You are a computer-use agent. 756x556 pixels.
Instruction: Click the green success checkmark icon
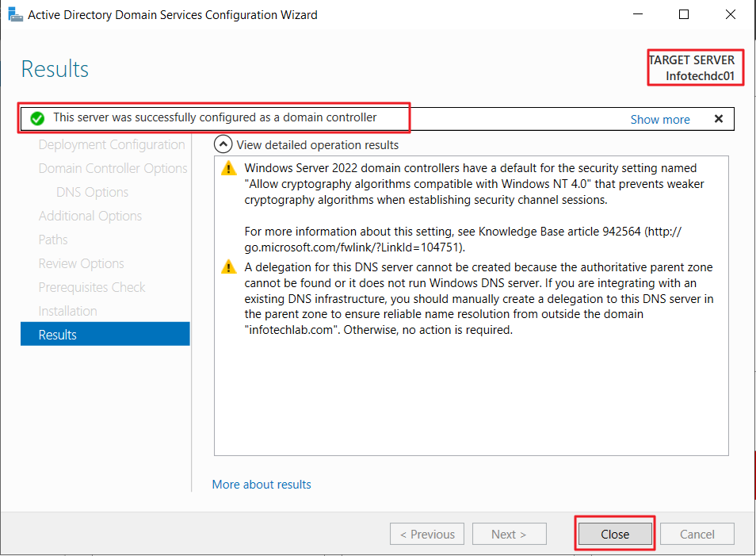click(37, 118)
